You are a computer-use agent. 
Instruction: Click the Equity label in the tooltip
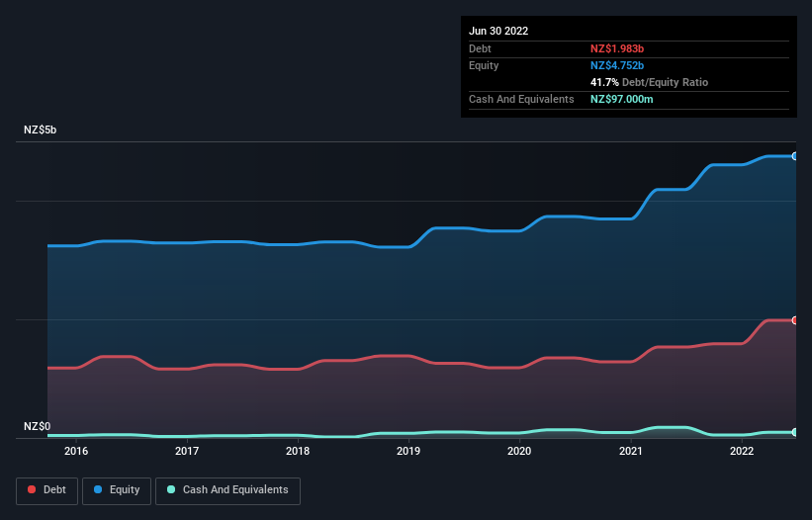tap(484, 65)
